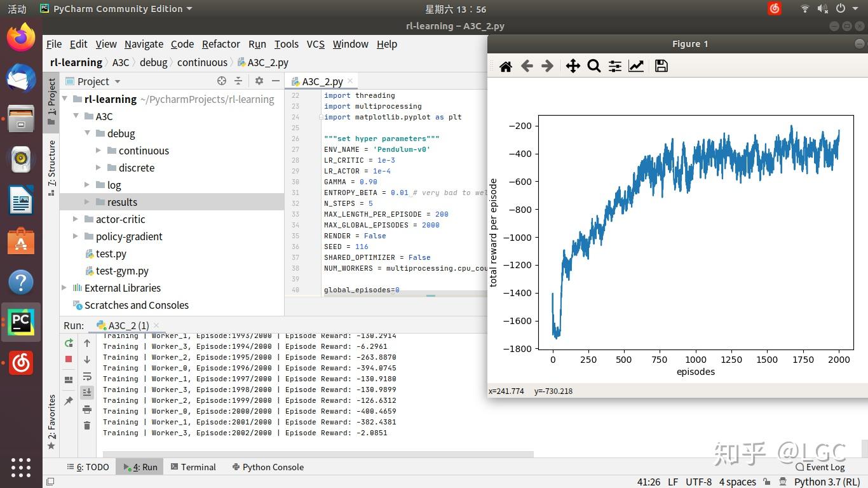Select test-gym.py in project tree
868x488 pixels.
point(121,271)
